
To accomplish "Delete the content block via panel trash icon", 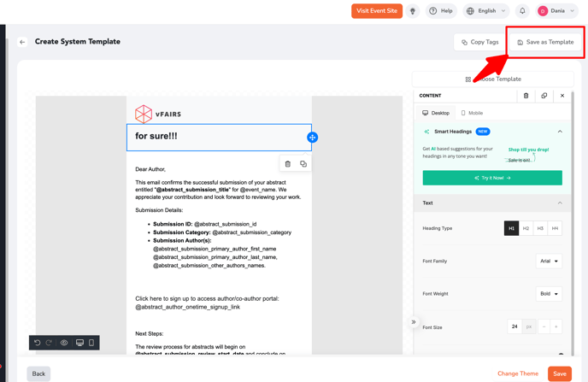I will point(526,96).
